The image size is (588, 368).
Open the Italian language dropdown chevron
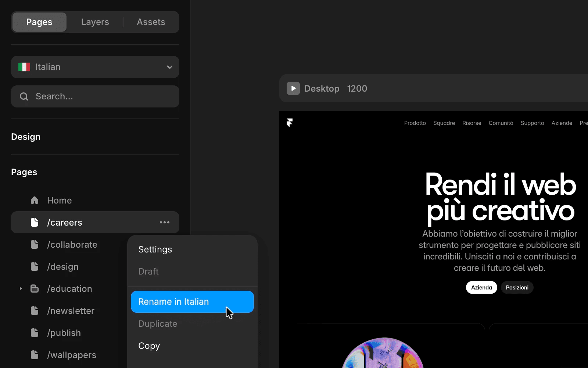pyautogui.click(x=170, y=67)
